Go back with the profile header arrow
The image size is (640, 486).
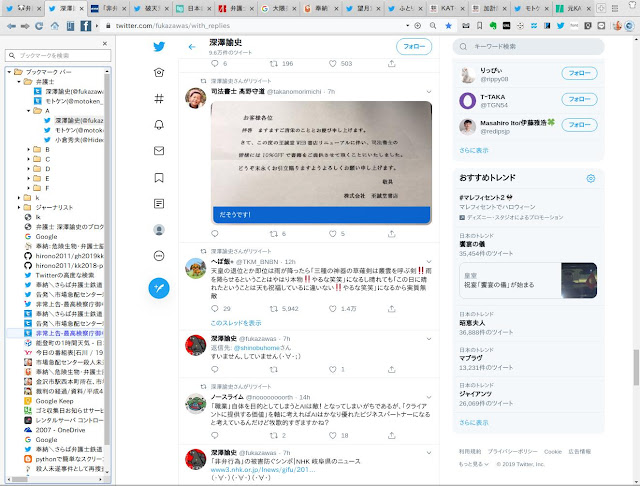(192, 47)
